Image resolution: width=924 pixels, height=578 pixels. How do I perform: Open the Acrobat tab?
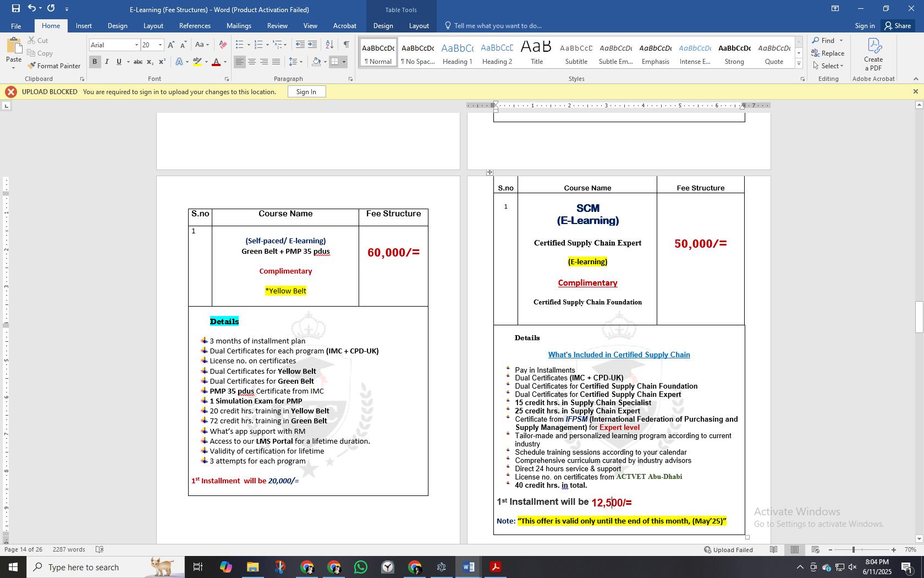(x=345, y=26)
